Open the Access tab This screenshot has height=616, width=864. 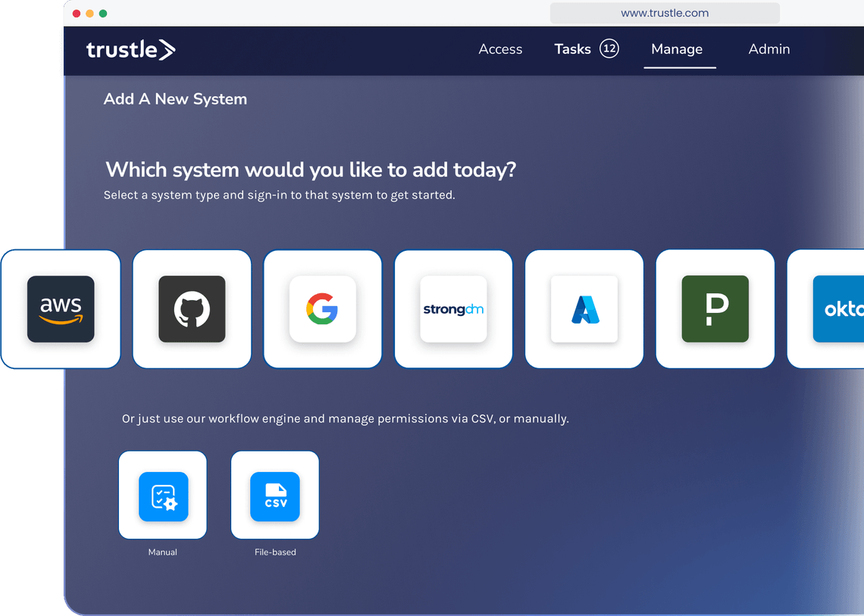500,49
